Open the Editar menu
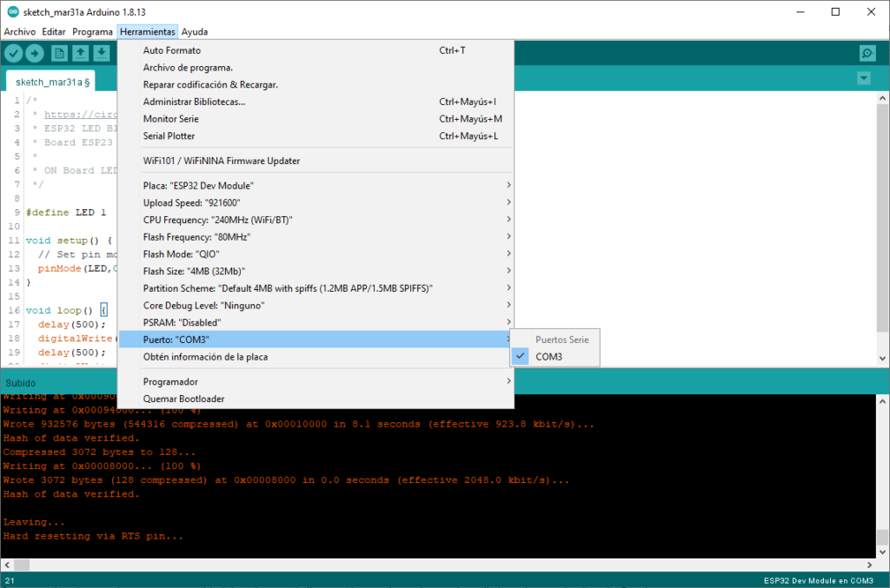This screenshot has height=588, width=890. (54, 32)
